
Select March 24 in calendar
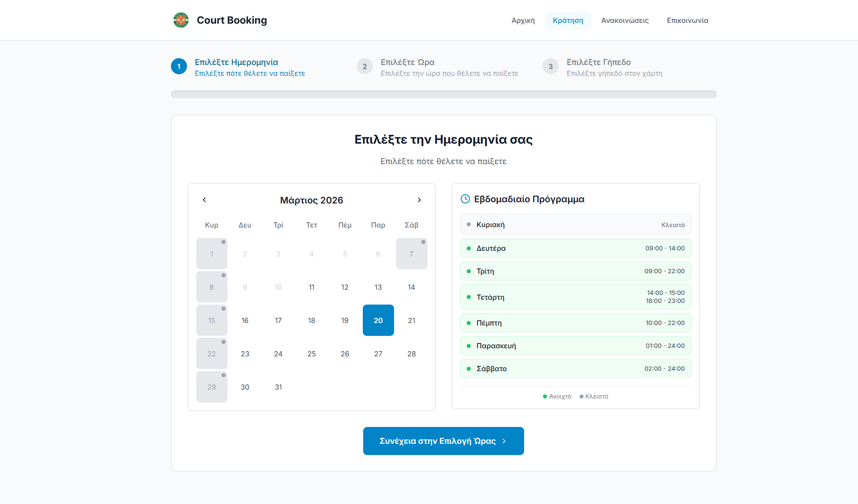tap(278, 354)
